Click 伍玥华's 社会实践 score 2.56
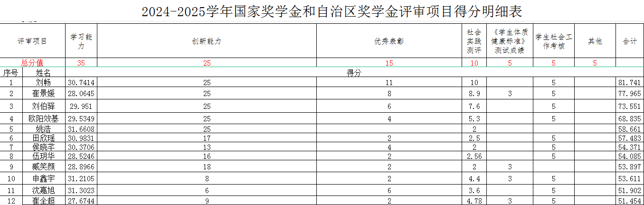The image size is (644, 205). tap(474, 156)
